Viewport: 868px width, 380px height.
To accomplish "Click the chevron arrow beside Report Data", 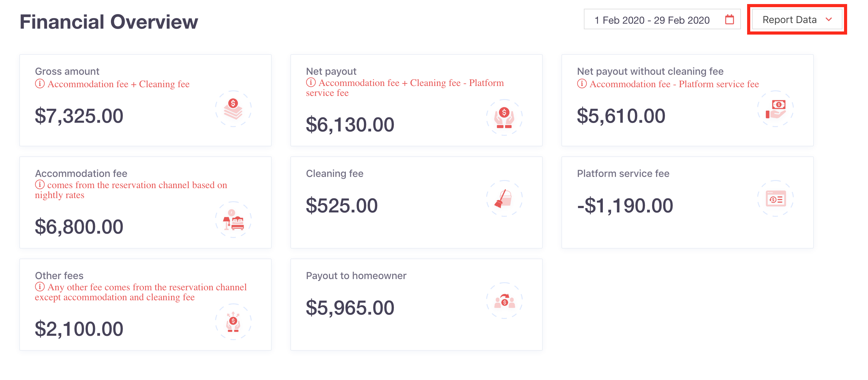I will 829,20.
